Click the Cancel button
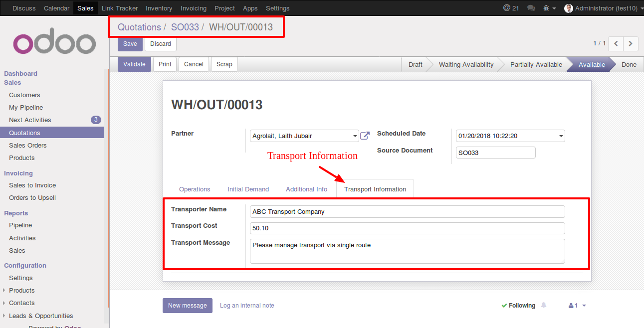644x328 pixels. [x=194, y=64]
